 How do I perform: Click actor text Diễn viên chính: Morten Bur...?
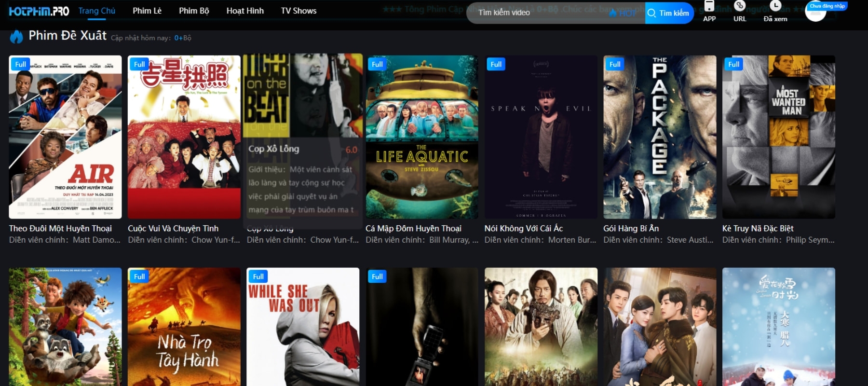541,240
